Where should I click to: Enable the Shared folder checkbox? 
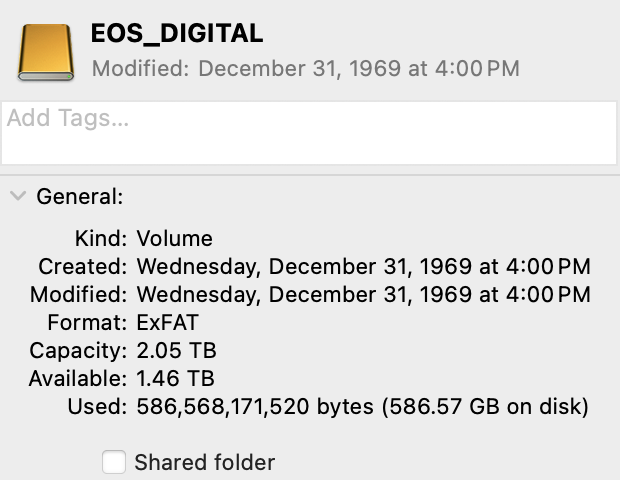click(114, 462)
